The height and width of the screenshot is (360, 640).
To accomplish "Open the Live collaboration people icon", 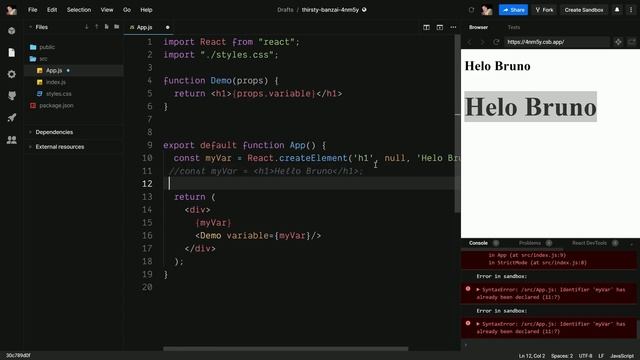I will tap(11, 140).
